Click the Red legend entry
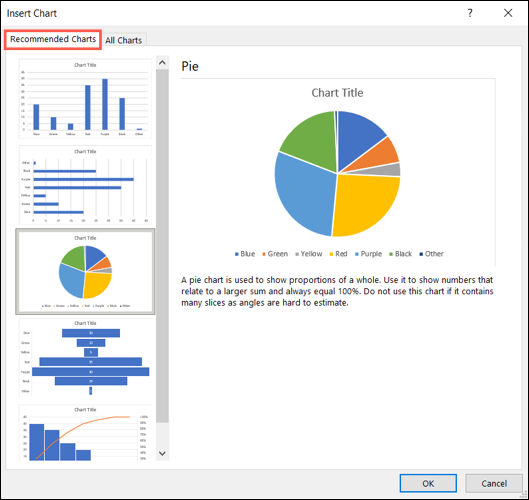Screen dimensions: 529x500 click(x=338, y=254)
